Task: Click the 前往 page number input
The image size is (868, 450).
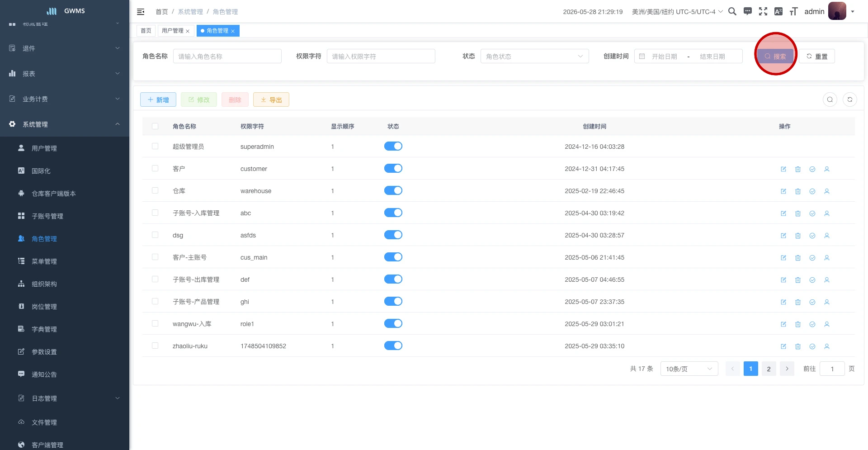Action: (x=832, y=369)
